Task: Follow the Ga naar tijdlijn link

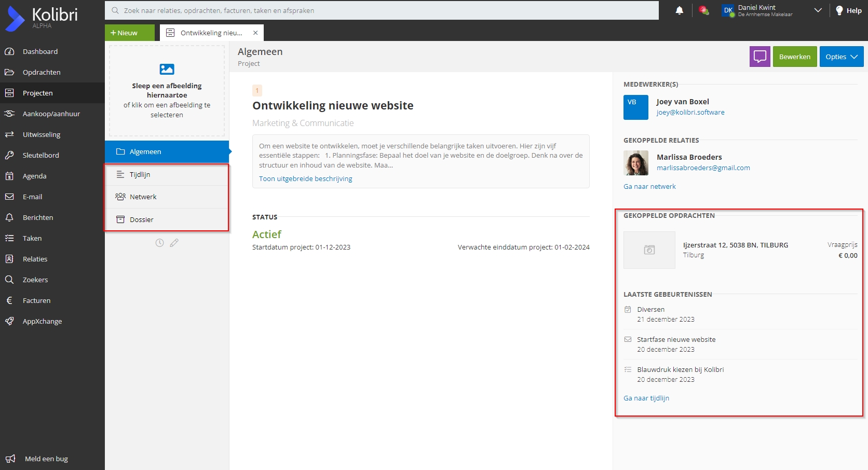Action: pyautogui.click(x=646, y=398)
